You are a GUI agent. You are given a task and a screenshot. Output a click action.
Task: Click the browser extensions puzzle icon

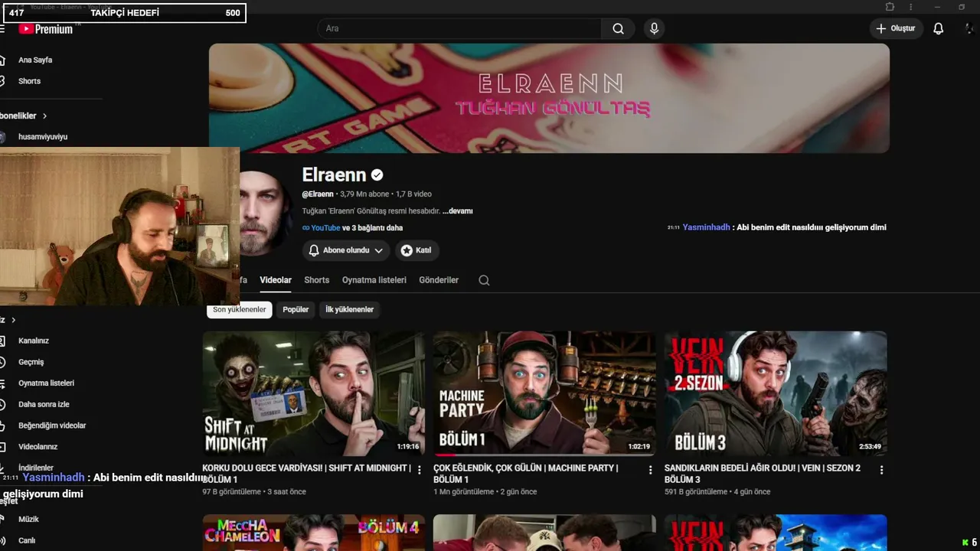click(890, 7)
